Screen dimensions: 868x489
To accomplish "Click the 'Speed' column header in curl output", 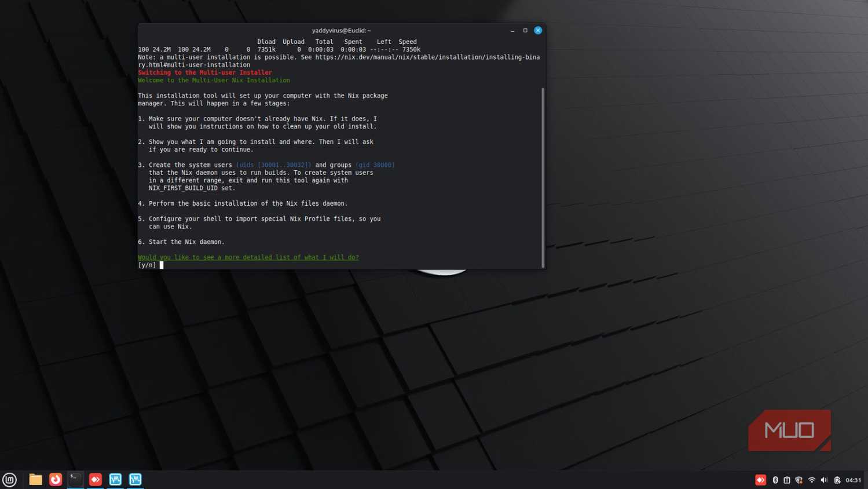I will pos(408,42).
